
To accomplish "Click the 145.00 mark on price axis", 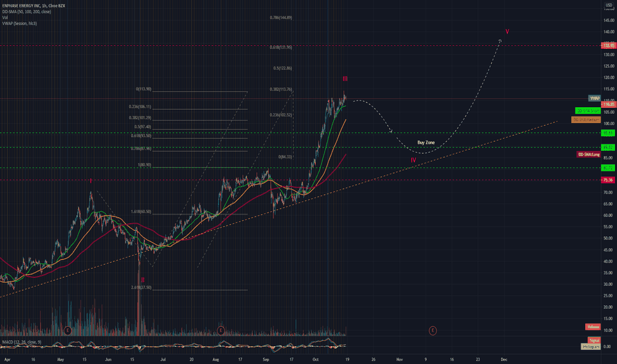I will pyautogui.click(x=609, y=20).
